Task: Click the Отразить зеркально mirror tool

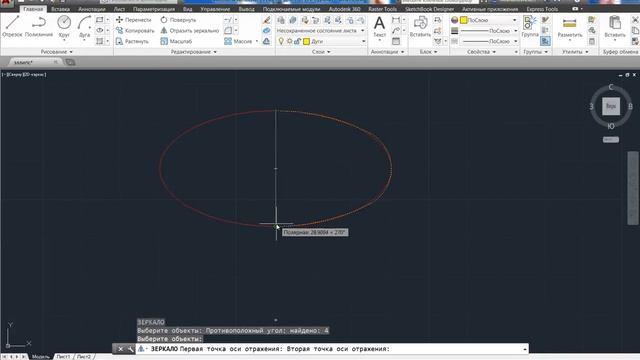Action: [190, 31]
